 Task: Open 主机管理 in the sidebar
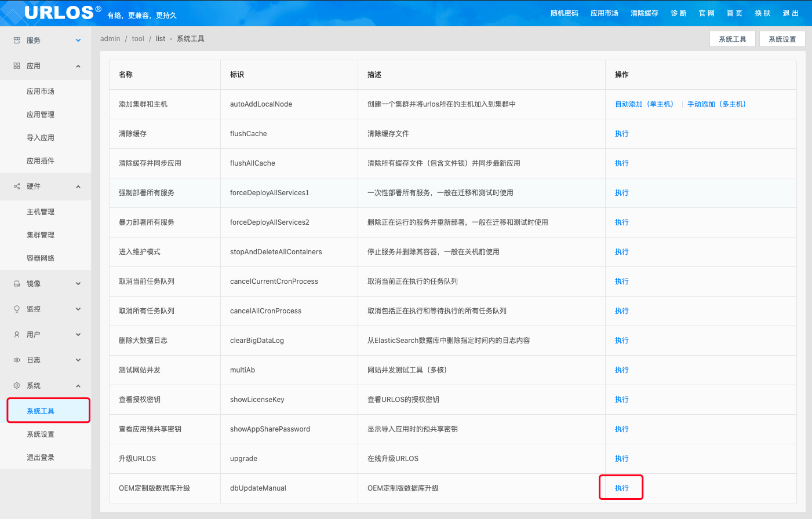tap(41, 212)
